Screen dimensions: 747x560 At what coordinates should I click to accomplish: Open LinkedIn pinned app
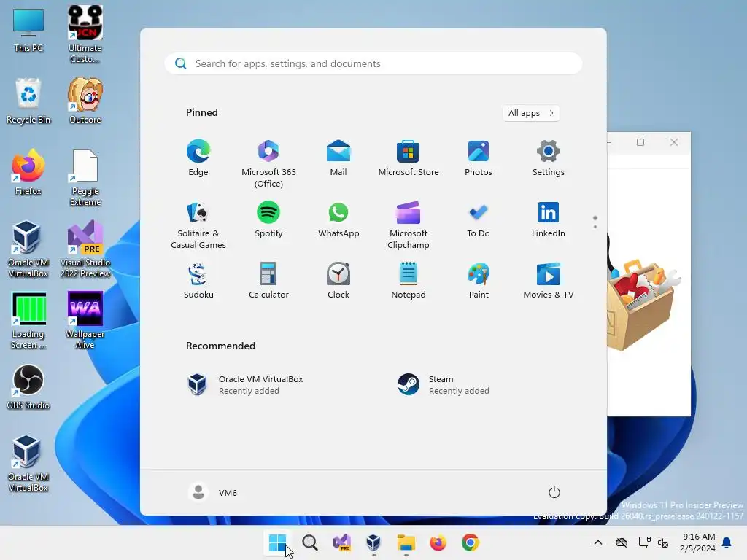(x=549, y=220)
